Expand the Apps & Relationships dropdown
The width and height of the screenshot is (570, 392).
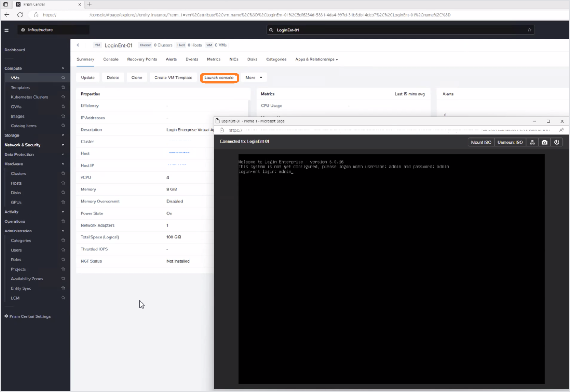[316, 59]
